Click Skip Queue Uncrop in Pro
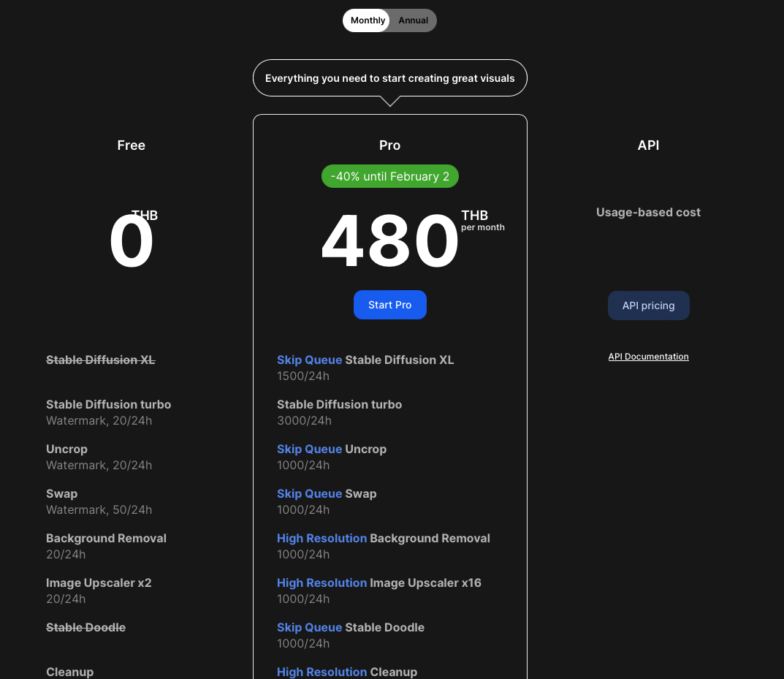This screenshot has height=679, width=784. click(331, 449)
